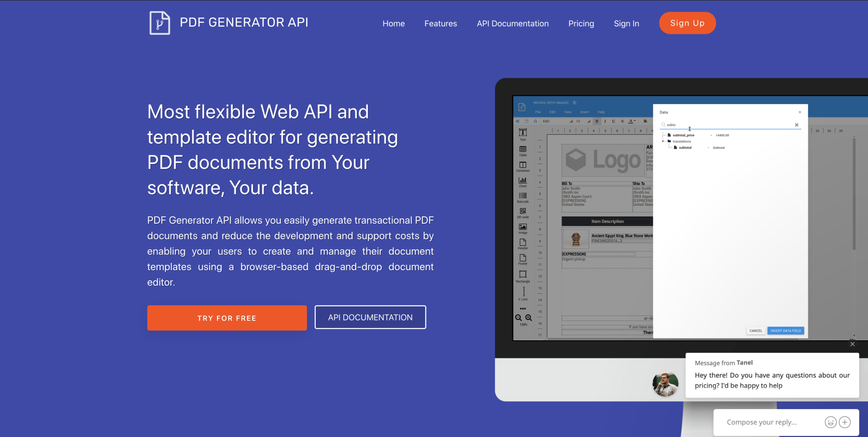Click the zoom-in magnifier icon
This screenshot has height=437, width=868.
(528, 317)
